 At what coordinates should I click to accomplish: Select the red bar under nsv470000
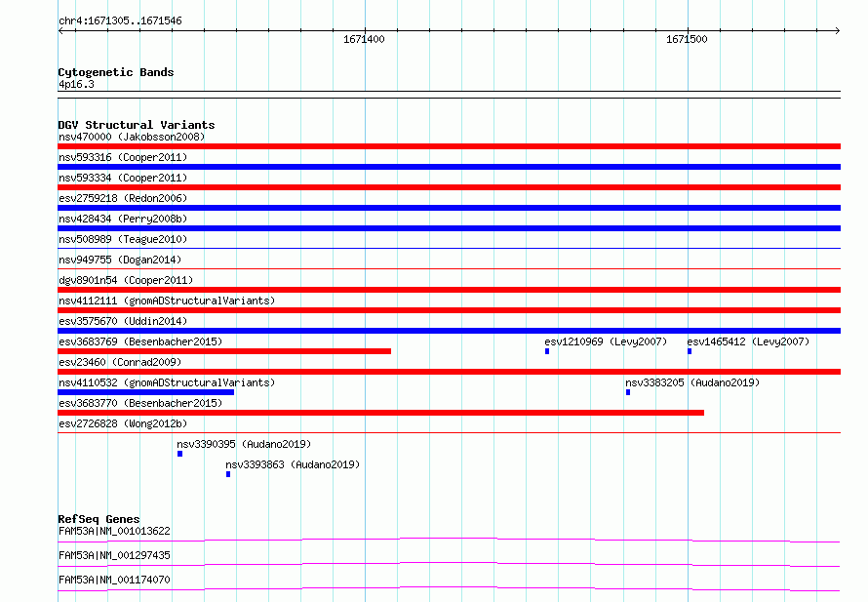tap(449, 146)
